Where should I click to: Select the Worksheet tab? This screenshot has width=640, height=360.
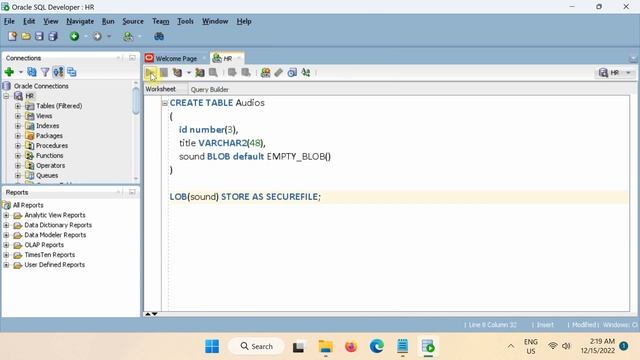[x=161, y=89]
